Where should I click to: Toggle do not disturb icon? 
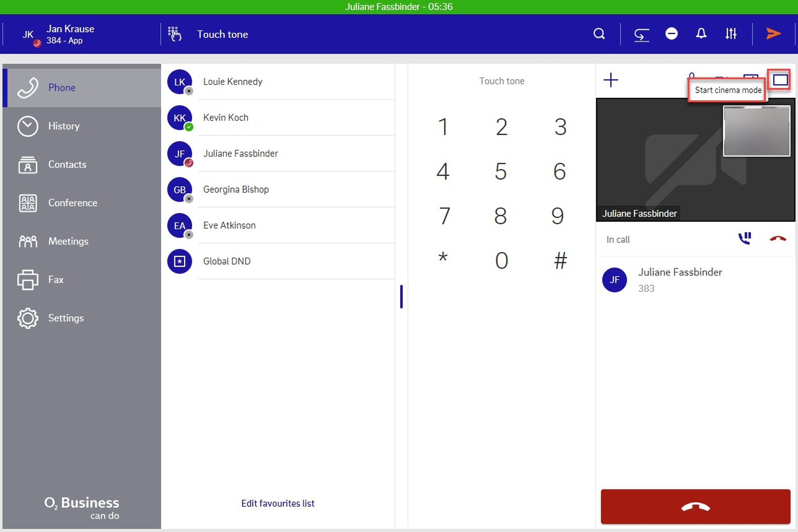671,34
